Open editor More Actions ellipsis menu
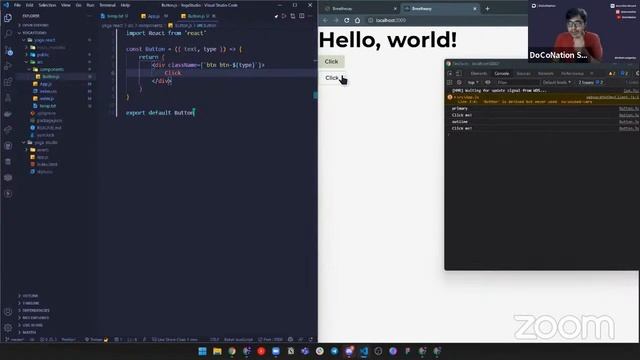 tap(310, 16)
